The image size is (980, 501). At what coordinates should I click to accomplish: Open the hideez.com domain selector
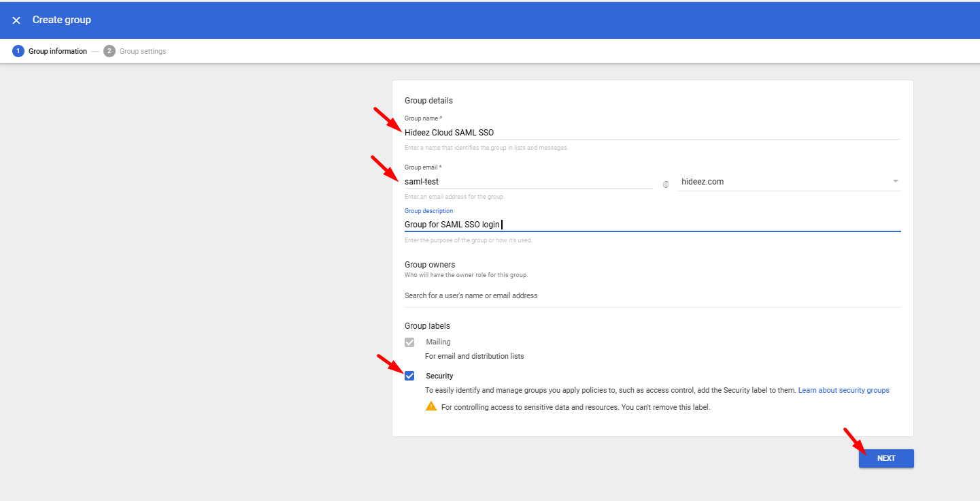pos(782,182)
